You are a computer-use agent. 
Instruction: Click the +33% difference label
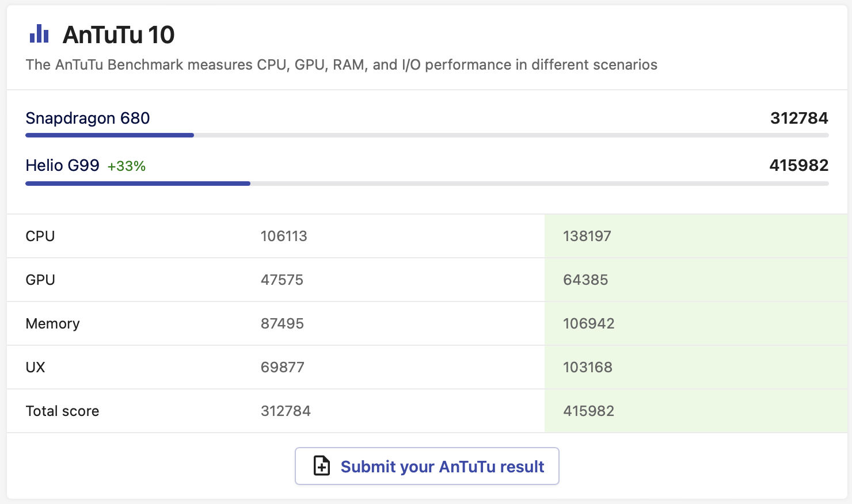[x=127, y=166]
